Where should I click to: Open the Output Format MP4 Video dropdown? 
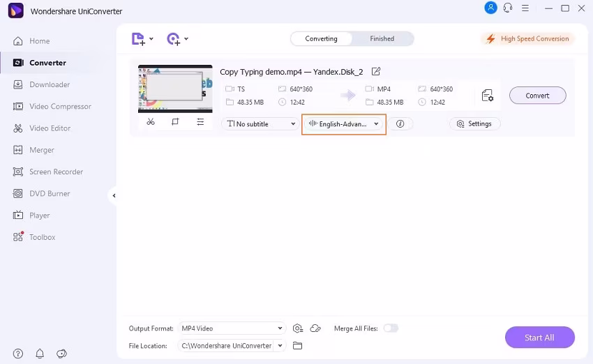point(232,328)
